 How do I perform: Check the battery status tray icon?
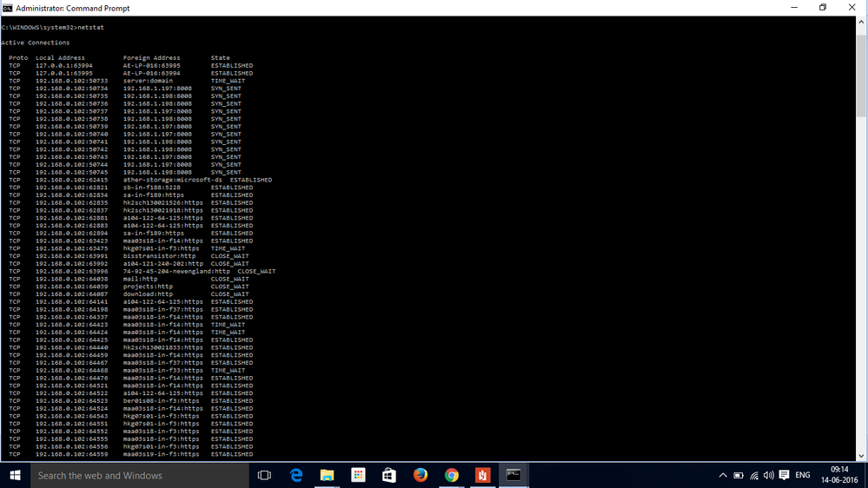click(x=739, y=475)
